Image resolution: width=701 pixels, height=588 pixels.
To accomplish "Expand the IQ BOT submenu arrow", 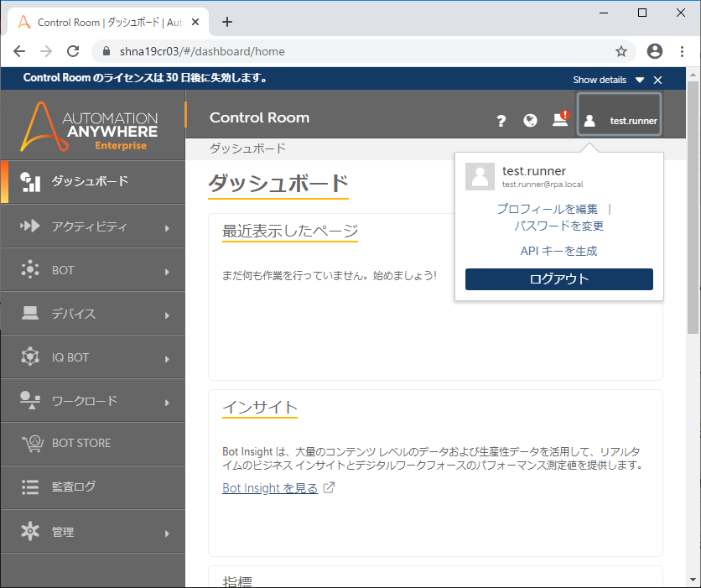I will pos(167,359).
